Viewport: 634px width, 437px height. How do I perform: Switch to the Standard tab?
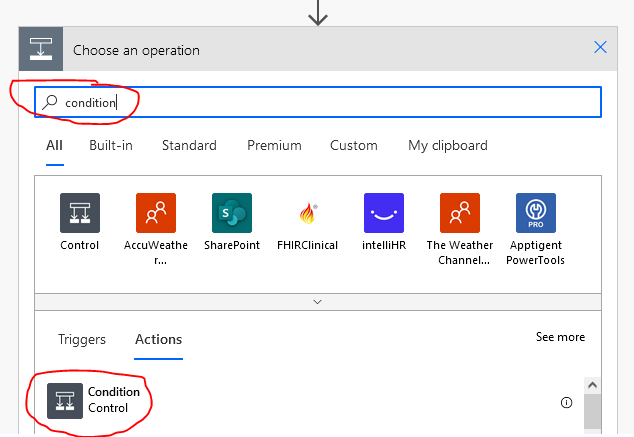(189, 145)
